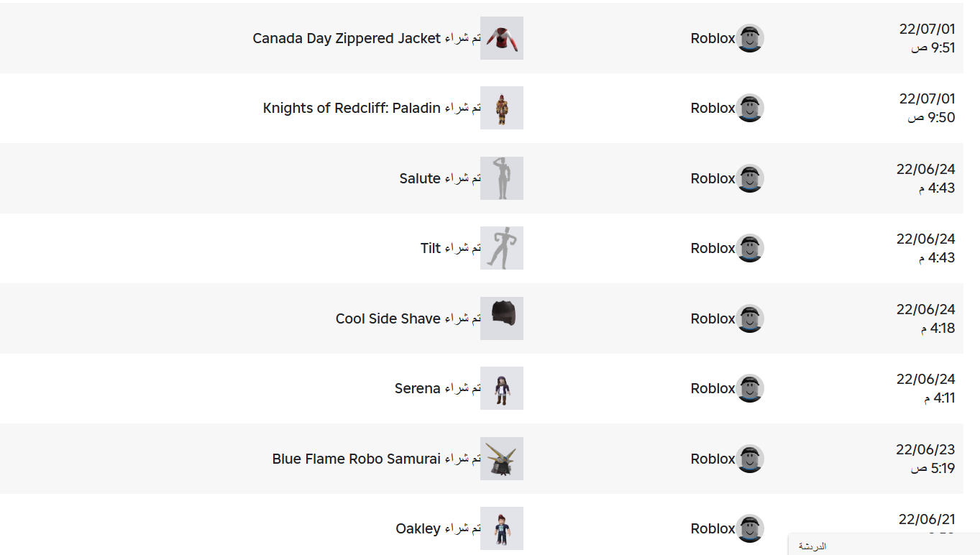Open the Blue Flame Robo Samurai link
The image size is (980, 555).
point(356,459)
